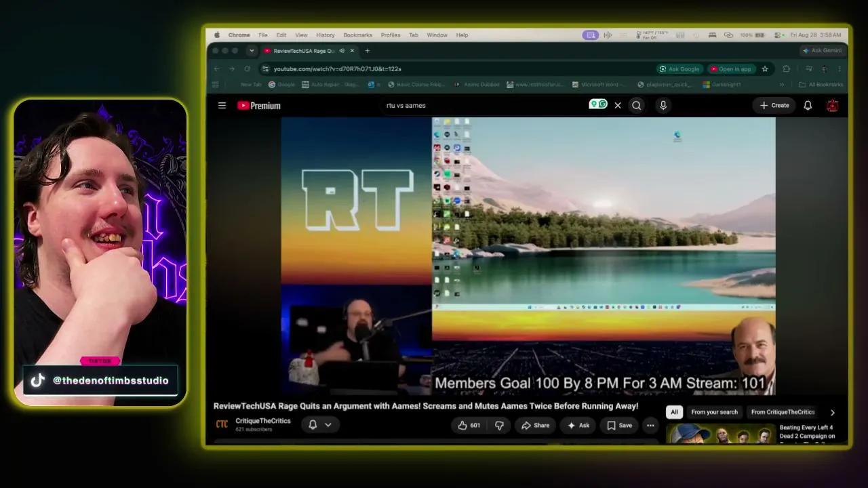Screen dimensions: 868x488
Task: Open the Apple menu
Action: pyautogui.click(x=217, y=35)
